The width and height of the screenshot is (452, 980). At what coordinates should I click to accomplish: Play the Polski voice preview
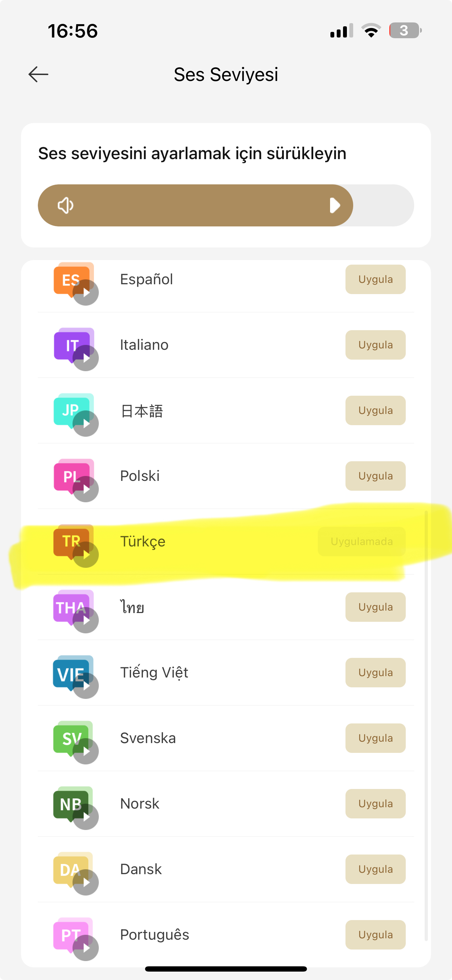point(85,489)
